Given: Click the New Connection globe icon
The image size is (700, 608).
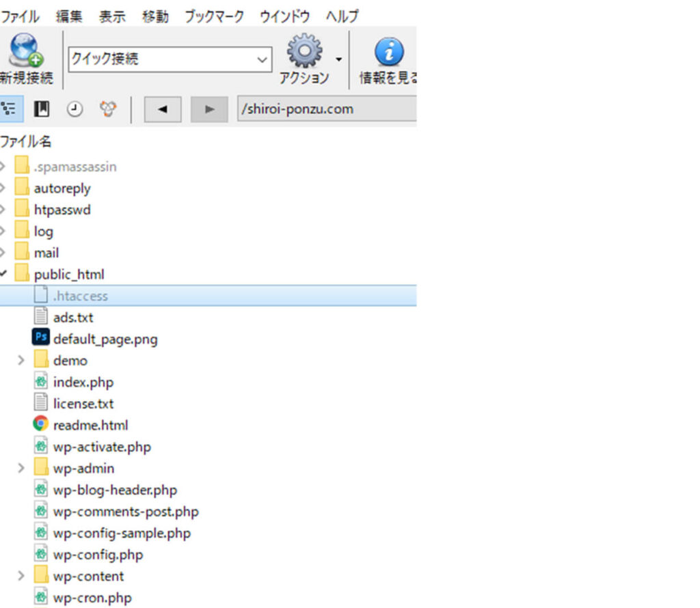Looking at the screenshot, I should pos(26,53).
